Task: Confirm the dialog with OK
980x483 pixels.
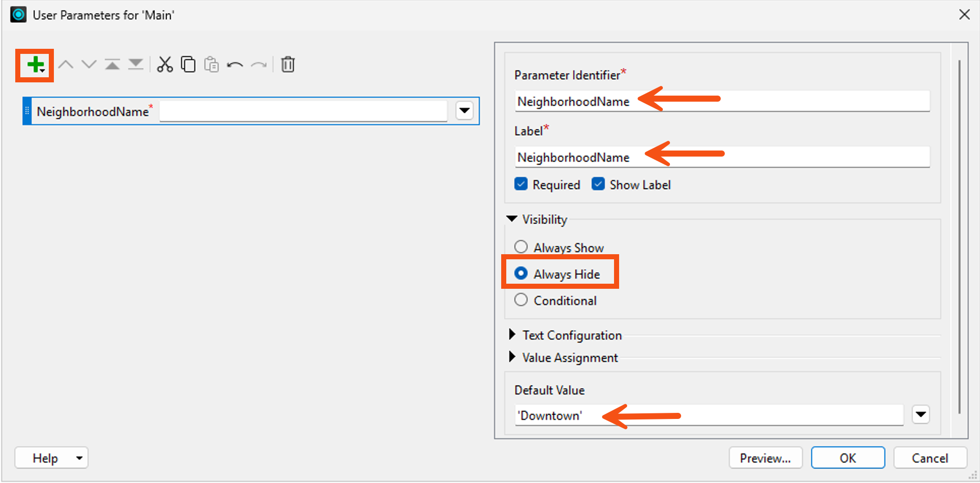Action: (x=848, y=458)
